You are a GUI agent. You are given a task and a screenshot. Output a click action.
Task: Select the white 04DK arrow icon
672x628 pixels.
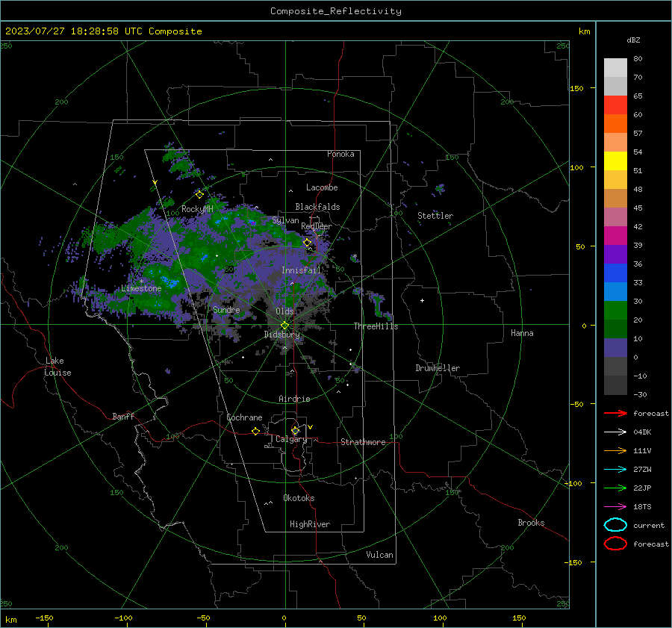pos(615,432)
